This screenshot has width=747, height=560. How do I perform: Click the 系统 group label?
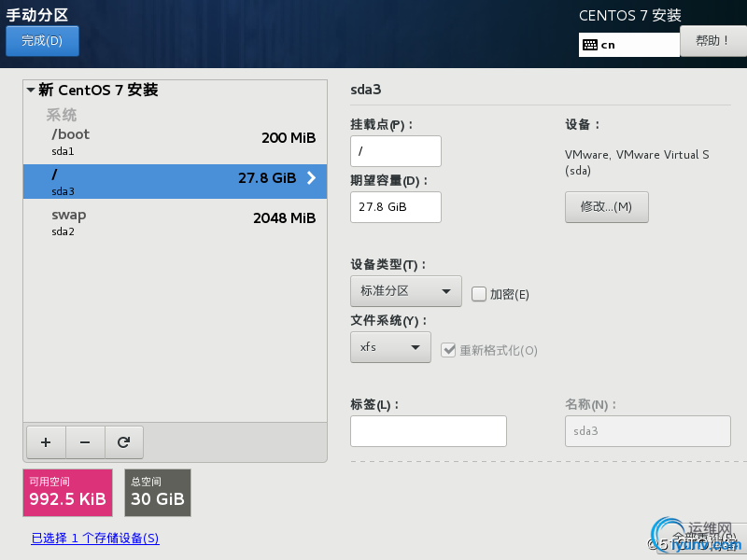click(62, 115)
